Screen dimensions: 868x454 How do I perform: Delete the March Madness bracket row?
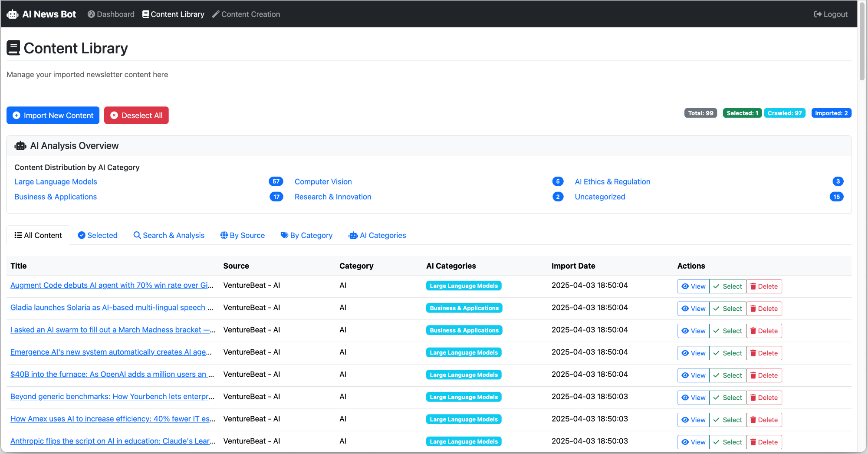coord(764,331)
